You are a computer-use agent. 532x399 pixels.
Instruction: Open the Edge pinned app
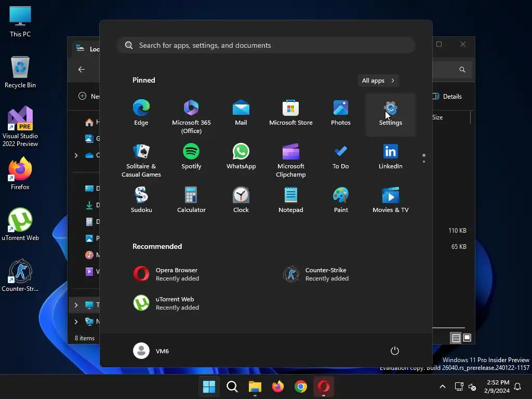pos(141,114)
